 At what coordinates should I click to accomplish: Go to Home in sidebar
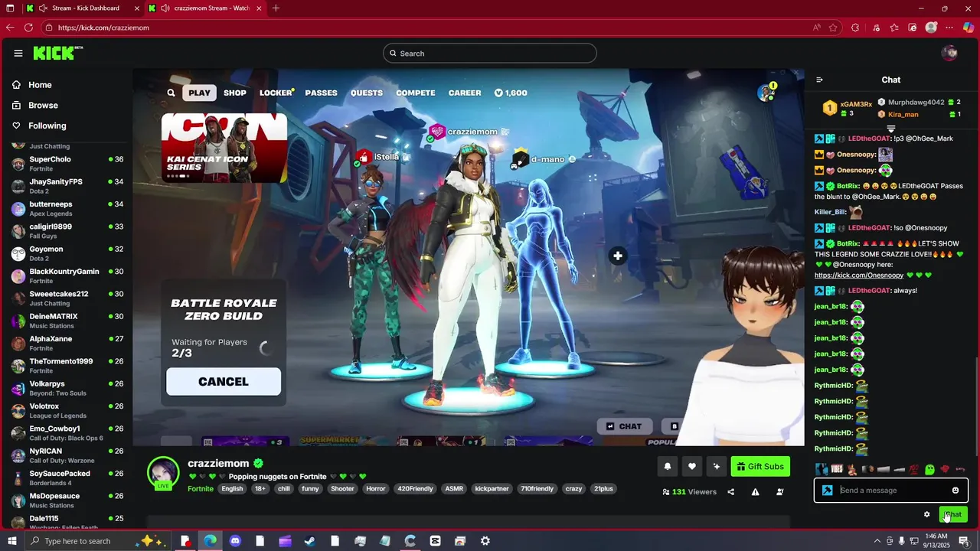(x=40, y=85)
